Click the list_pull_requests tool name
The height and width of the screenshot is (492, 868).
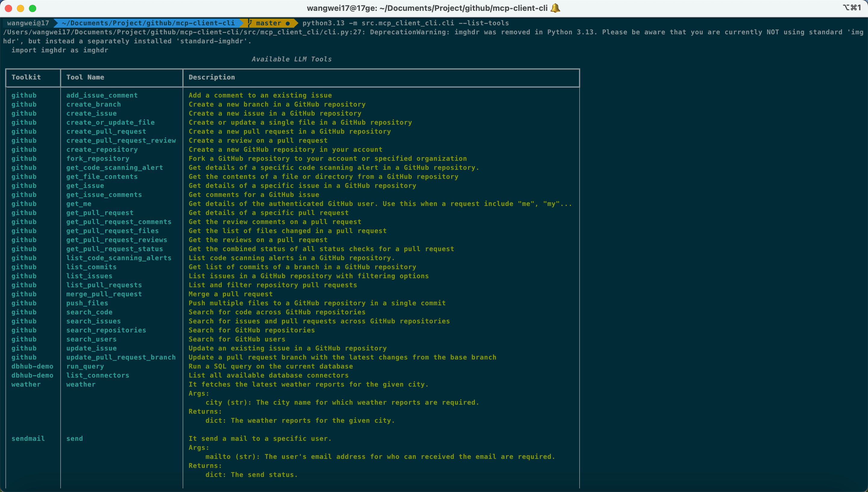(104, 285)
